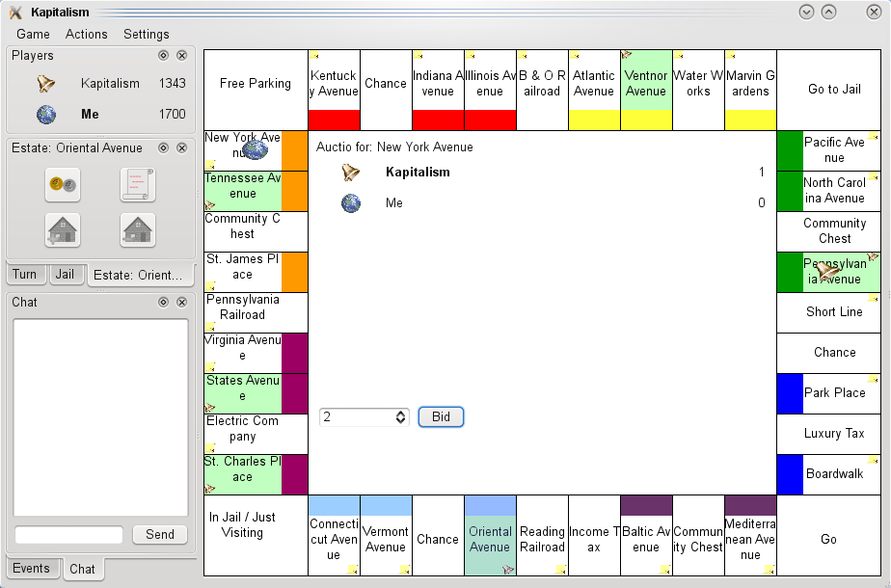Click Kapitalism's bell icon in Players list
891x588 pixels.
[46, 84]
